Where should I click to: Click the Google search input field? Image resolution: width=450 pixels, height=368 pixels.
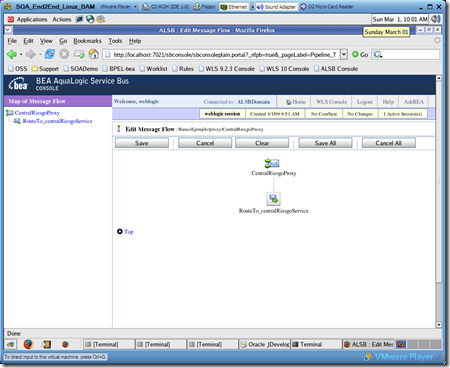pyautogui.click(x=411, y=54)
